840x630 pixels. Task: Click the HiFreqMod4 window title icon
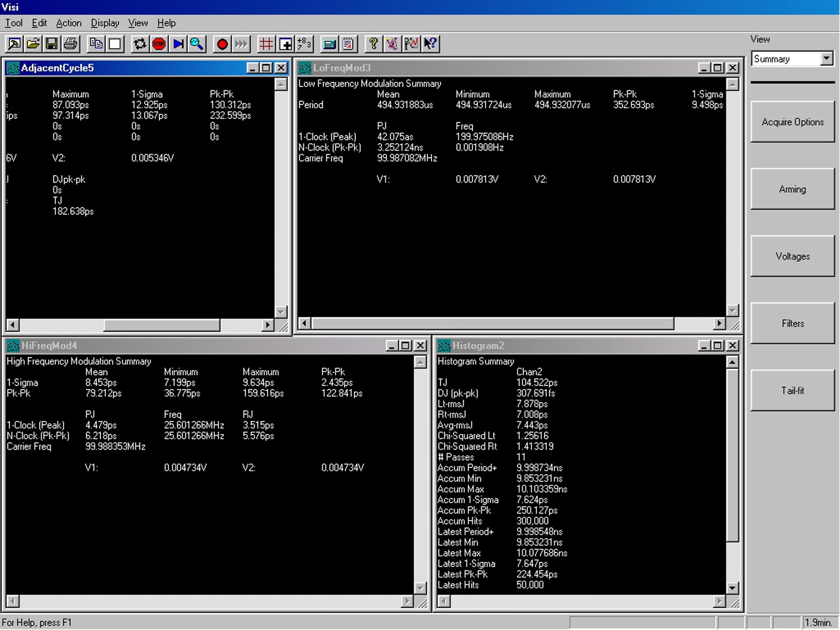tap(13, 346)
